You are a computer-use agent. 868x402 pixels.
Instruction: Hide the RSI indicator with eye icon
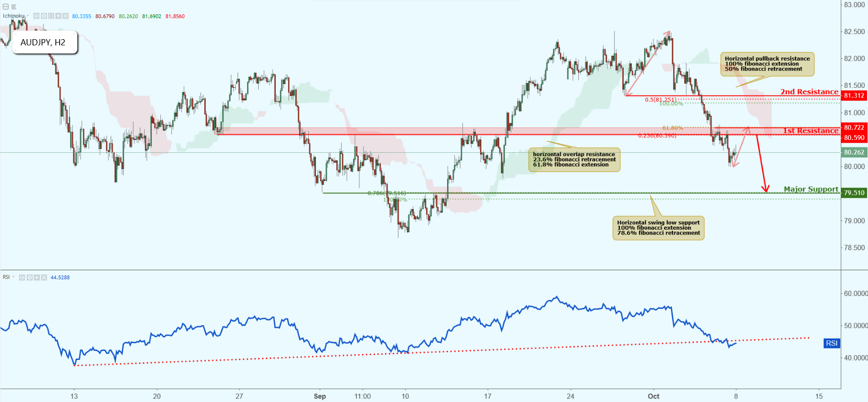coord(22,277)
